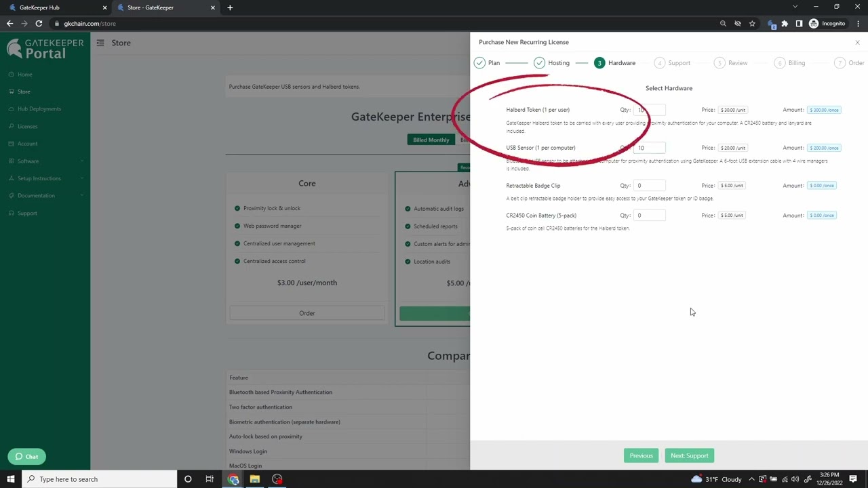Click the Halberd Token $30.00/unit price
Viewport: 868px width, 488px height.
pos(733,110)
